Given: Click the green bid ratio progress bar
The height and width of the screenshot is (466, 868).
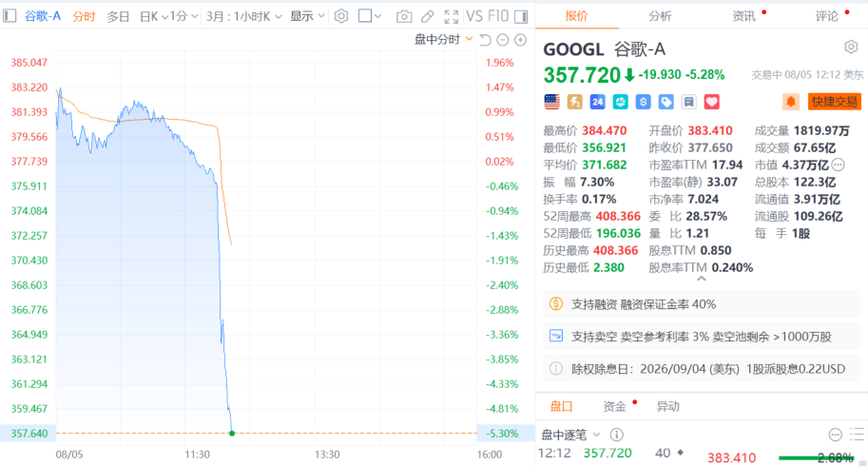Looking at the screenshot, I should click(x=817, y=457).
